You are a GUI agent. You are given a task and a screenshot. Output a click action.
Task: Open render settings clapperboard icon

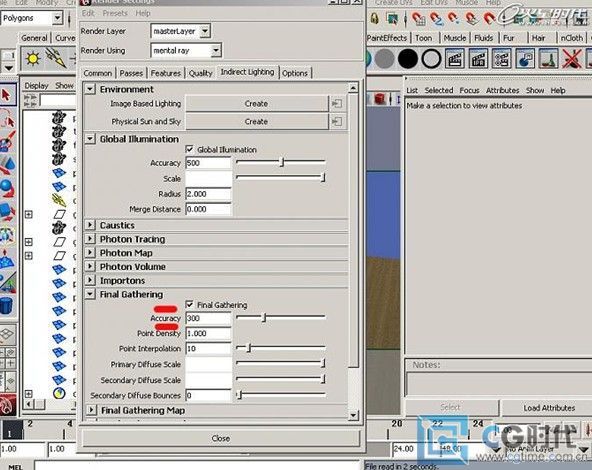pos(501,59)
